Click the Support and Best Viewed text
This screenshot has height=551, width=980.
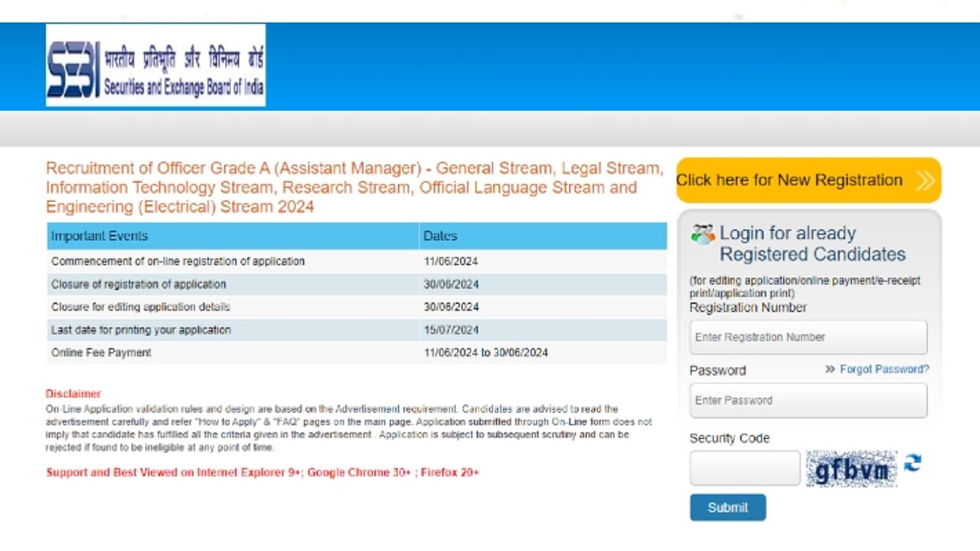pos(262,472)
